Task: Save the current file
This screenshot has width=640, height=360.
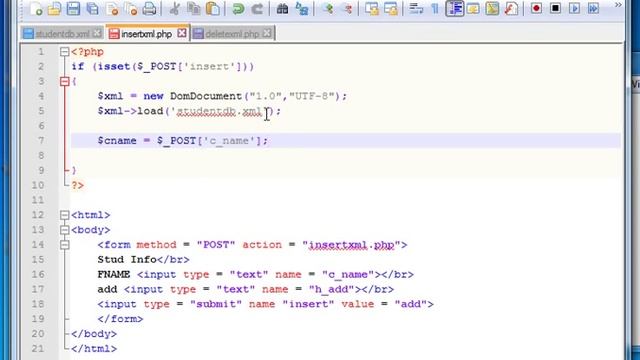Action: click(x=73, y=9)
